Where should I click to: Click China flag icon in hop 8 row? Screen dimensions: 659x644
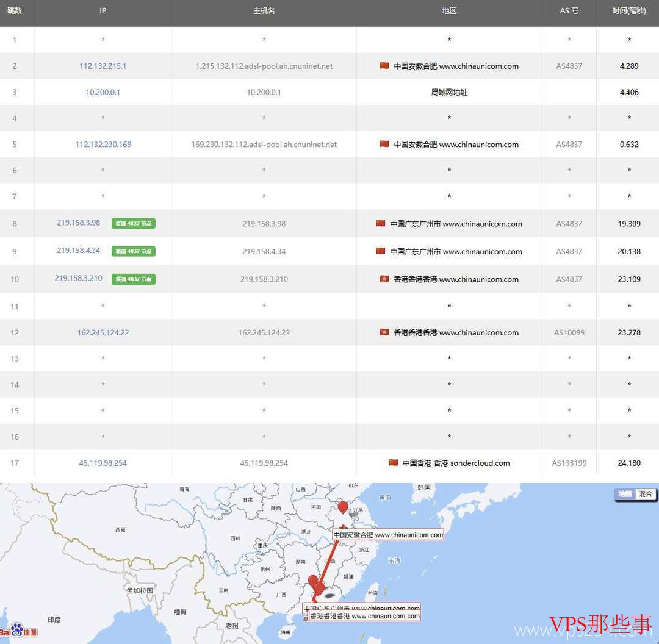click(380, 223)
